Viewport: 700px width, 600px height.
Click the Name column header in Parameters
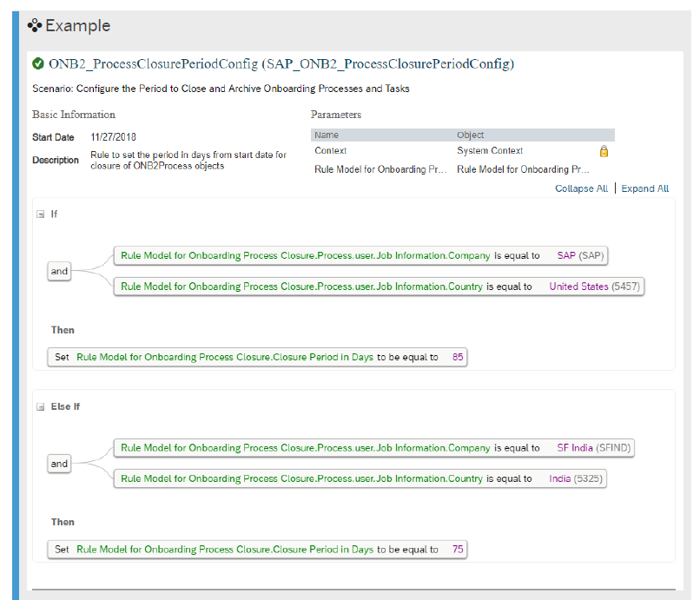pyautogui.click(x=327, y=135)
